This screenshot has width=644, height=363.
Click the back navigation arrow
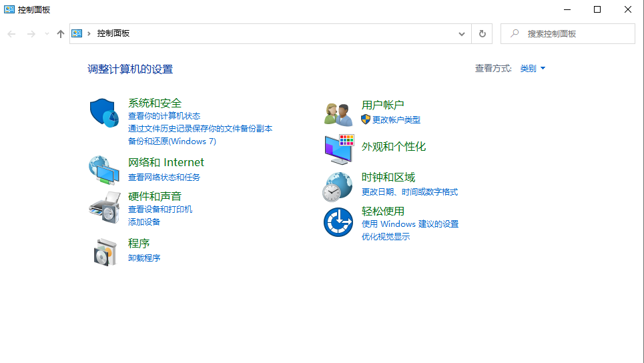pos(11,34)
